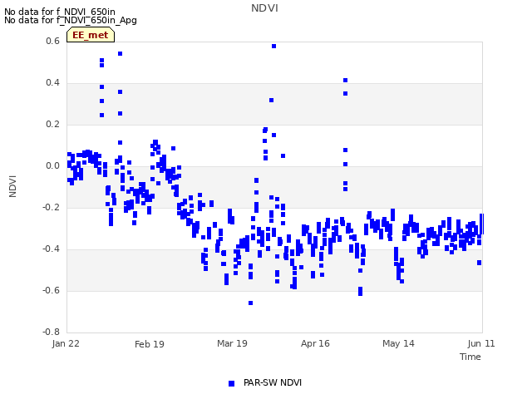Click the Time axis label

tap(470, 357)
